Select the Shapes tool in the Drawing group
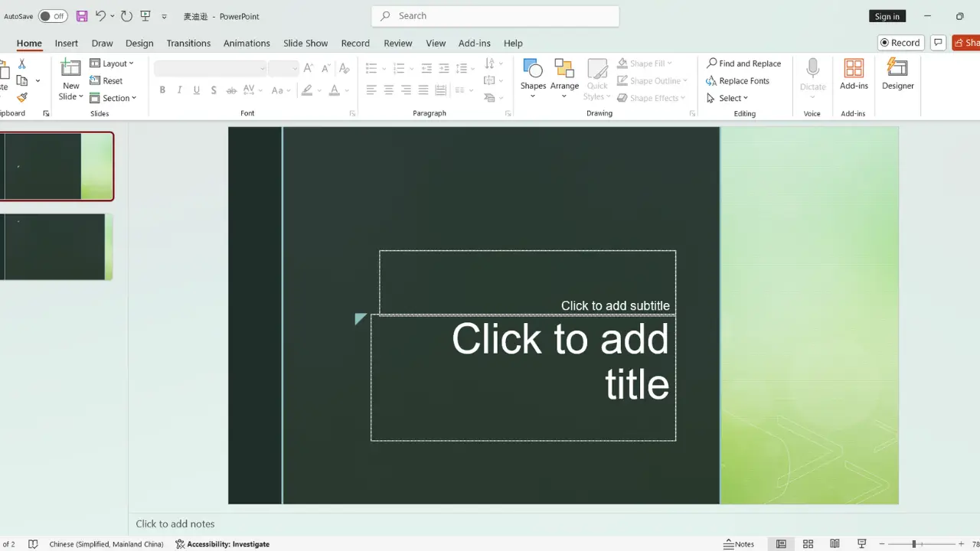This screenshot has width=980, height=551. click(533, 77)
